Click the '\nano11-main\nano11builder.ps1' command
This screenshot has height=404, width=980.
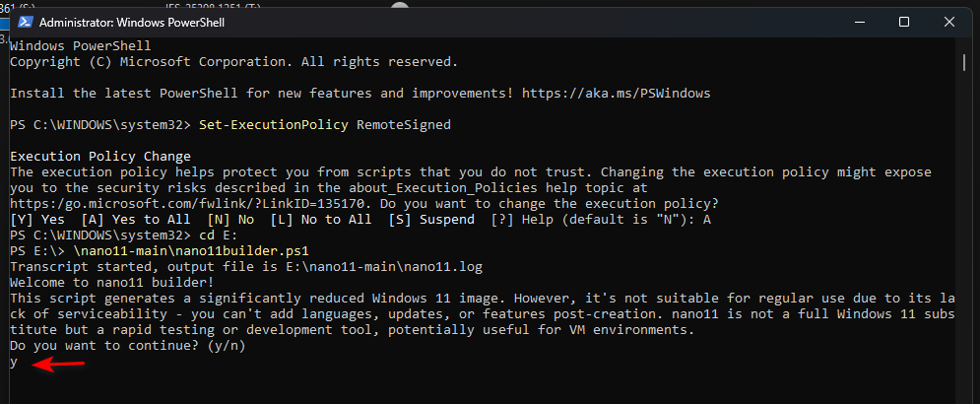tap(191, 251)
